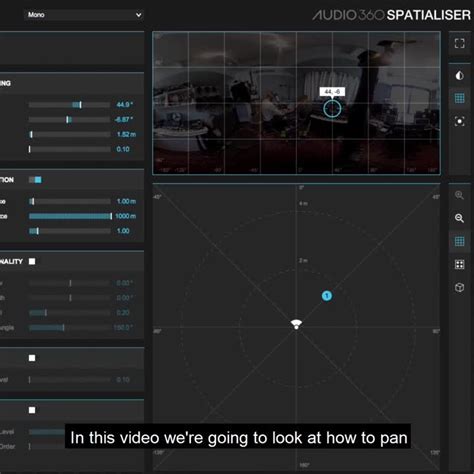Select the circular source marker on the video
This screenshot has height=474, width=474.
(x=332, y=109)
